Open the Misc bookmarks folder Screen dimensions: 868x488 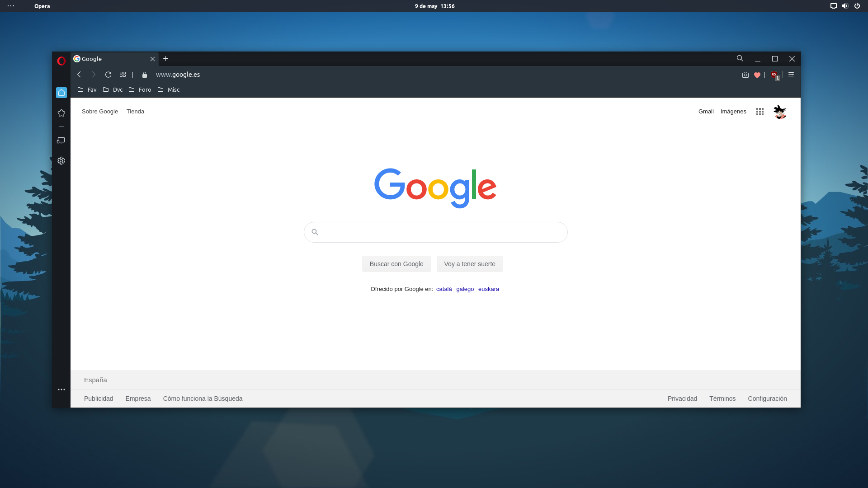click(168, 90)
